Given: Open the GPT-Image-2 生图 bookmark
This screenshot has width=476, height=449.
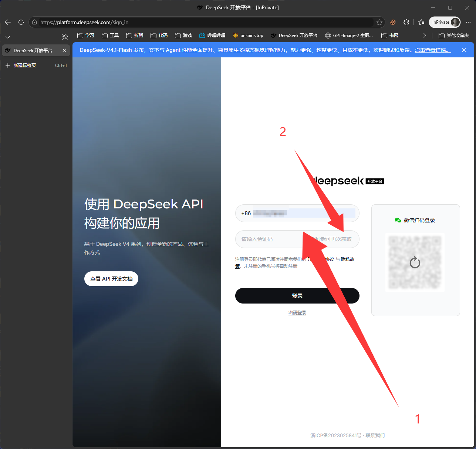Looking at the screenshot, I should 349,36.
